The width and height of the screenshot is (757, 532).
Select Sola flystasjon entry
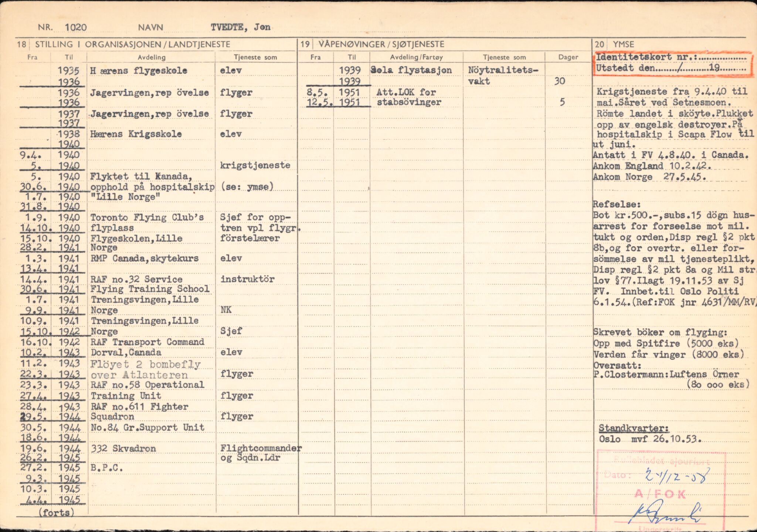click(x=411, y=70)
